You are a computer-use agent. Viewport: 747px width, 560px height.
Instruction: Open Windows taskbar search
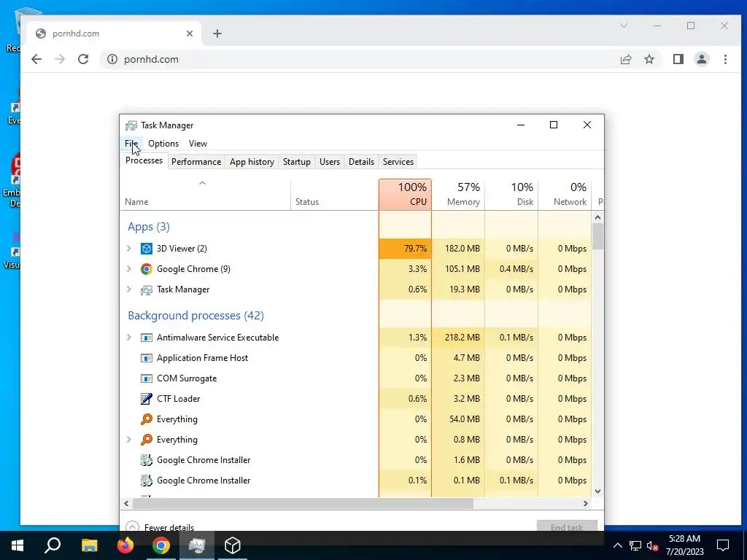(53, 545)
